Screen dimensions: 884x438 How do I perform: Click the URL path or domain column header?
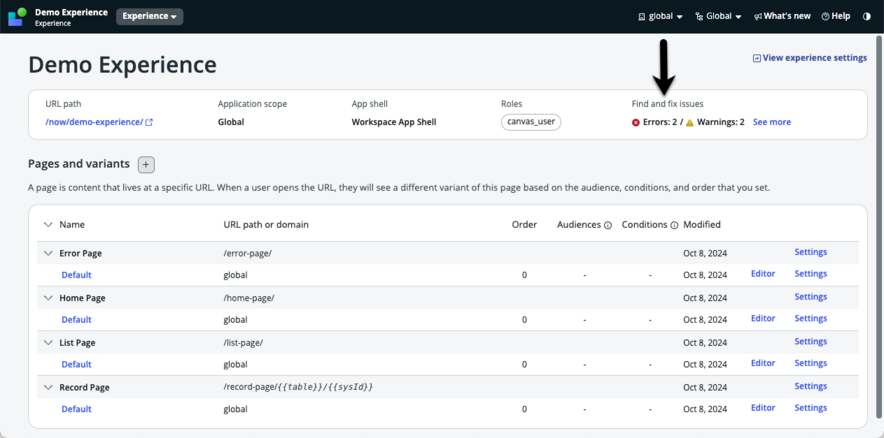(x=266, y=224)
